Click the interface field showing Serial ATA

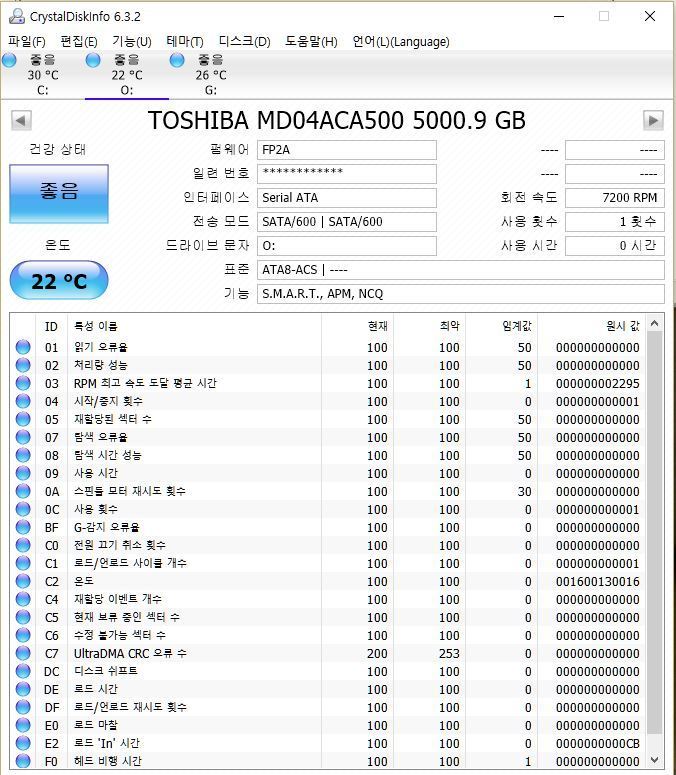pos(346,198)
